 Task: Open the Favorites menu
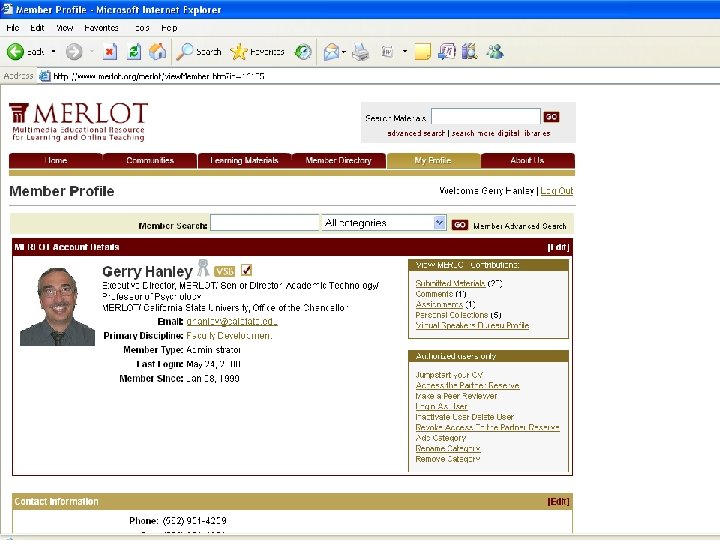pos(101,28)
